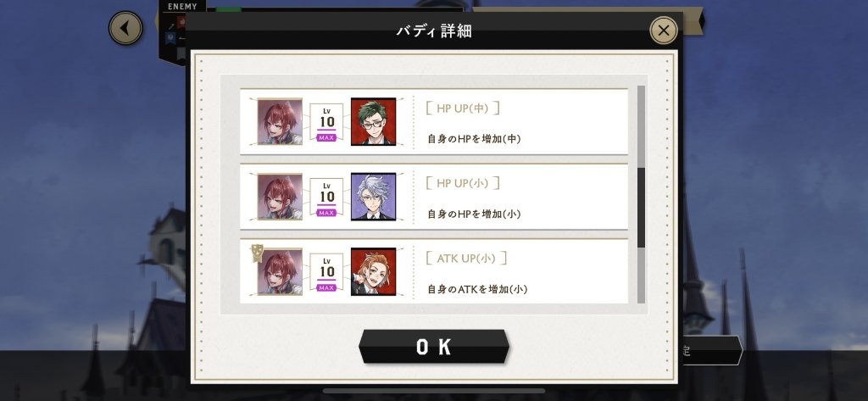The width and height of the screenshot is (868, 401).
Task: Tap red-haired character in HP UP(中) row
Action: tap(280, 121)
